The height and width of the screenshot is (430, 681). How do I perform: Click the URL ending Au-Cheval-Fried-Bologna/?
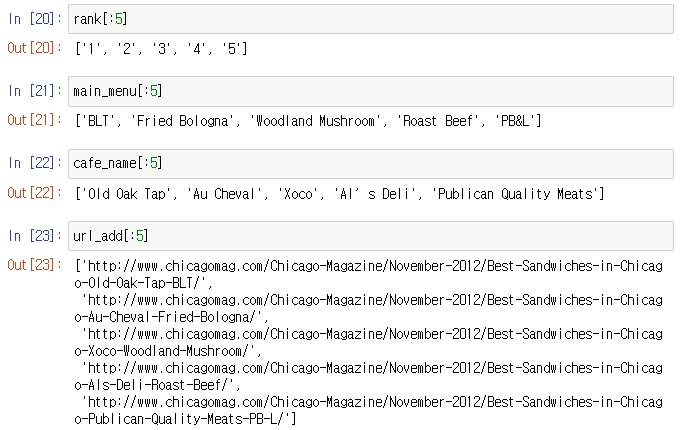click(369, 308)
